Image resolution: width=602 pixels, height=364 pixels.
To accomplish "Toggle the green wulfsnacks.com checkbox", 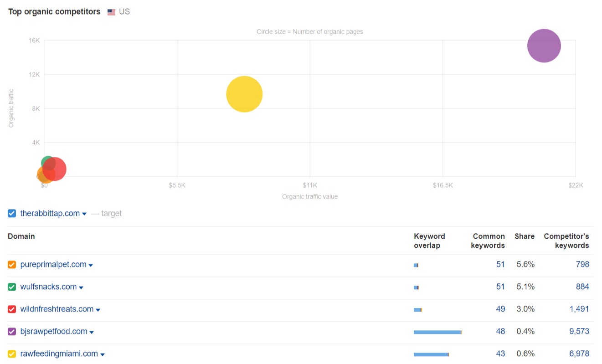I will [x=12, y=287].
